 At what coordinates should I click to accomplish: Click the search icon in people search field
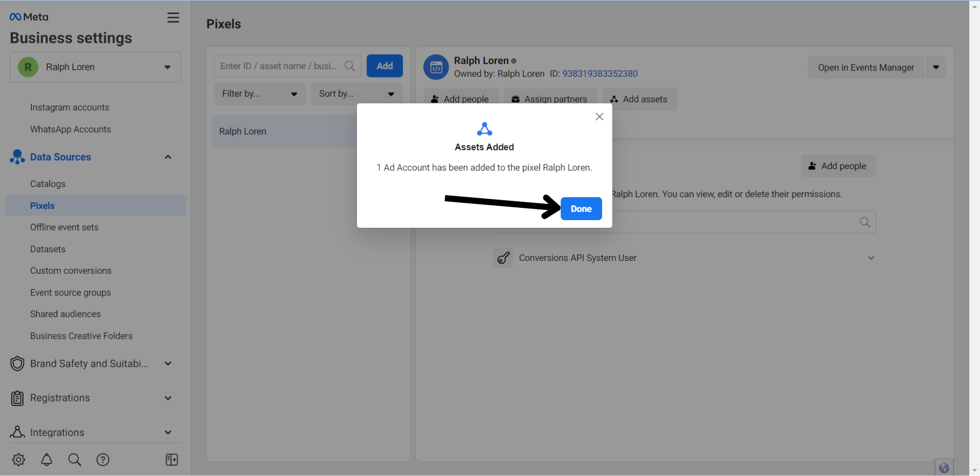pyautogui.click(x=865, y=222)
